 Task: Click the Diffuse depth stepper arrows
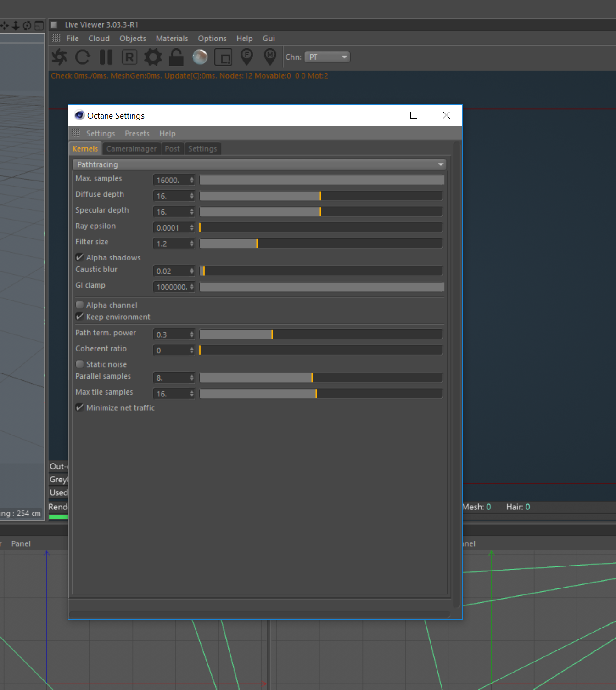pyautogui.click(x=192, y=196)
